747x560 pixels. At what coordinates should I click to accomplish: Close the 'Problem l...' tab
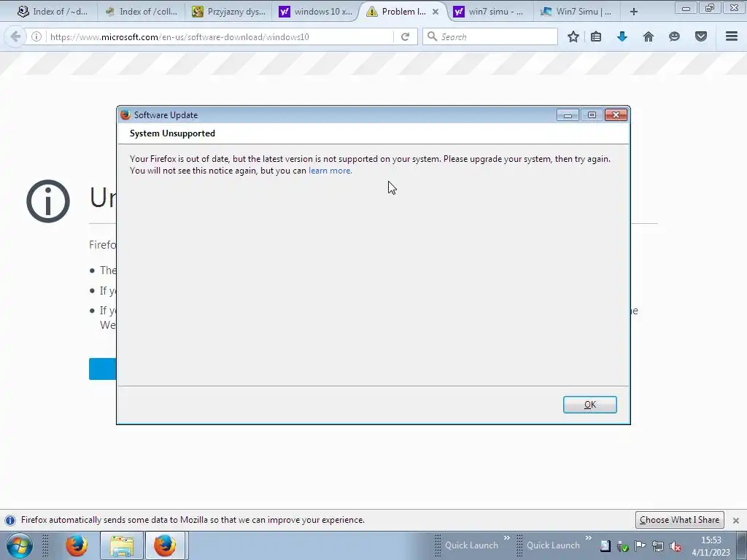point(436,12)
